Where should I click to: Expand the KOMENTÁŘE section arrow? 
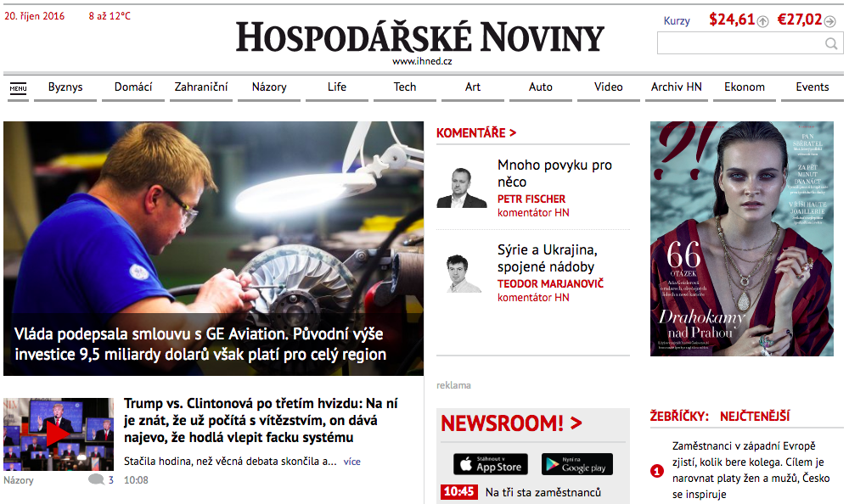tap(512, 132)
